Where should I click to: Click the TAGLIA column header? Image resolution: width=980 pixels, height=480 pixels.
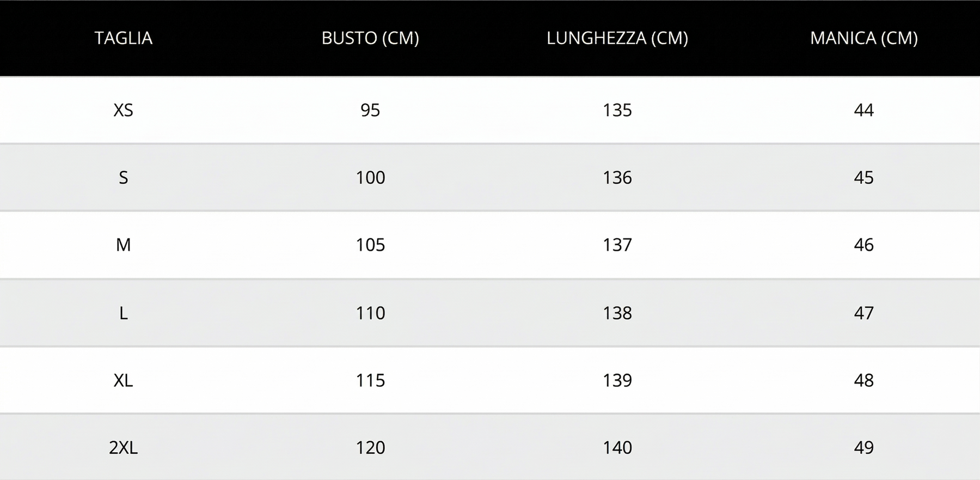pos(124,38)
